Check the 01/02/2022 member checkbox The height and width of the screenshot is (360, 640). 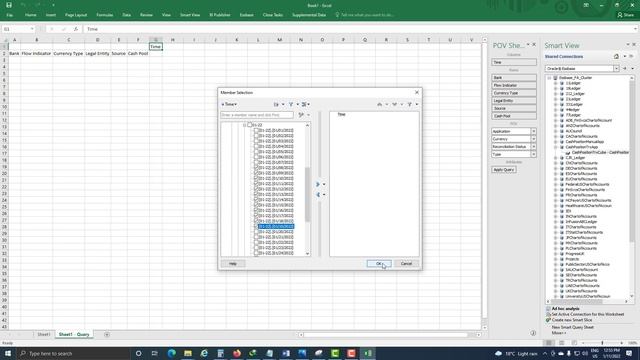point(256,136)
